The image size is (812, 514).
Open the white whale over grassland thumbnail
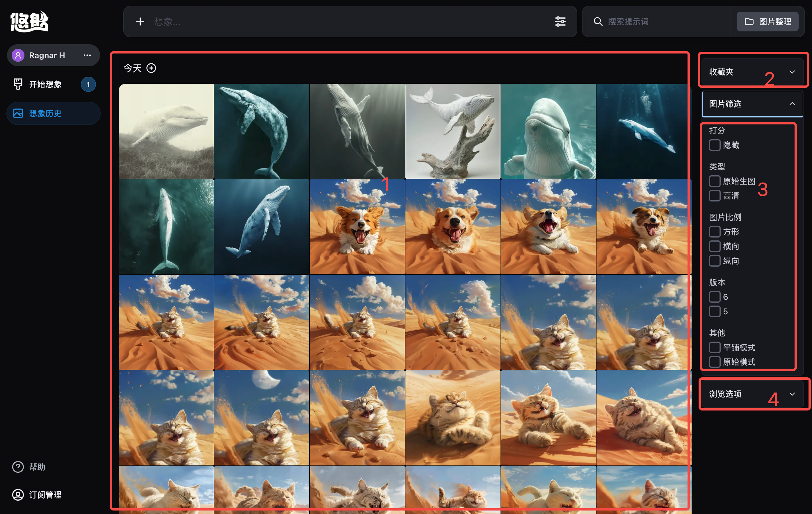pos(166,131)
